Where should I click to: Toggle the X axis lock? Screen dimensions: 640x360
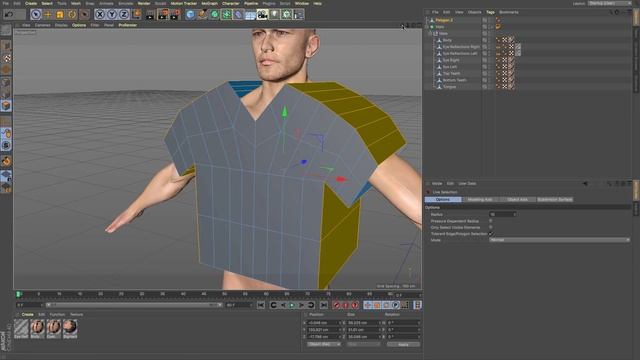tap(100, 15)
